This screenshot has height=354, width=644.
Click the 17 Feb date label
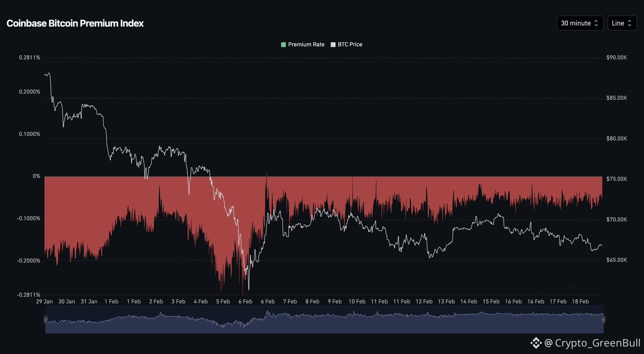tap(558, 301)
